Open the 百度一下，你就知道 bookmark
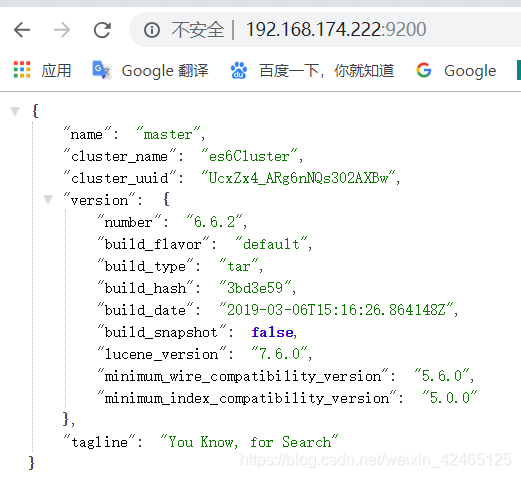This screenshot has width=521, height=478. (327, 71)
